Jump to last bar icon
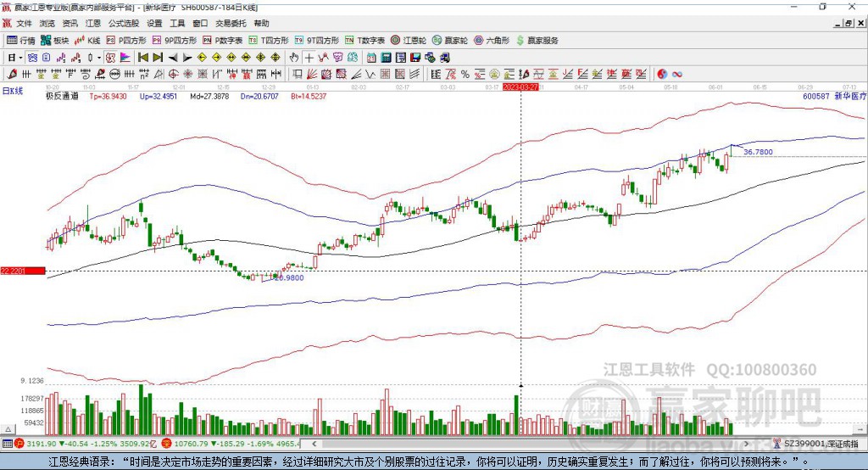868x470 pixels. pos(158,58)
